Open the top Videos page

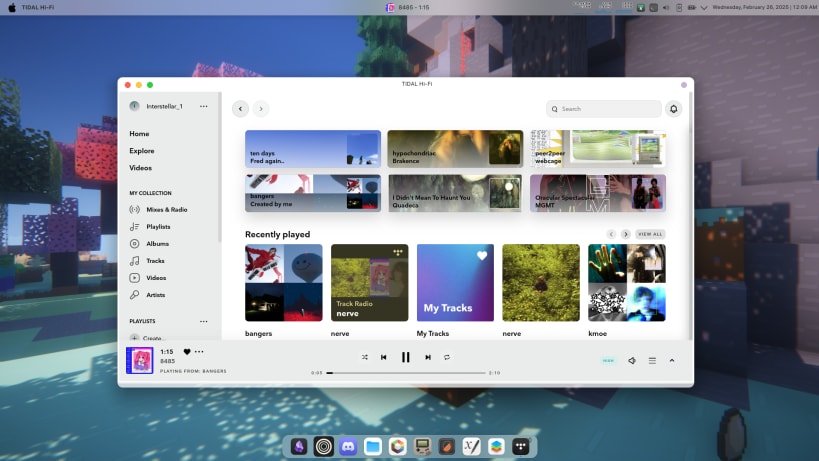[141, 168]
